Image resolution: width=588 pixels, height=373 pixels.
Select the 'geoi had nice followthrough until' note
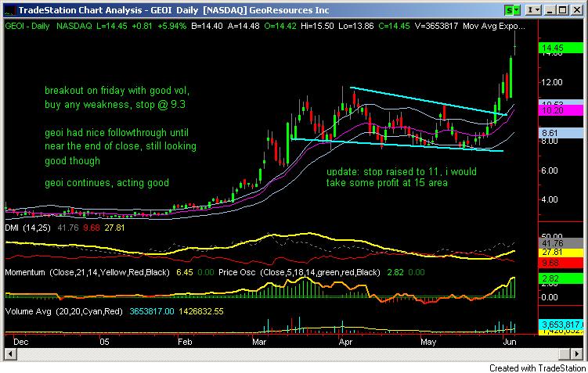(117, 133)
